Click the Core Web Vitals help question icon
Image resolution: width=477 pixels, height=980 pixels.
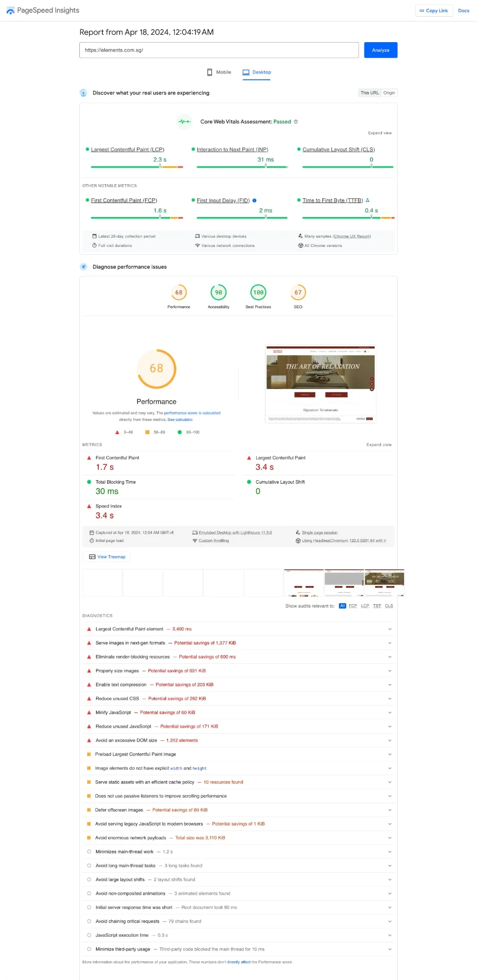296,122
